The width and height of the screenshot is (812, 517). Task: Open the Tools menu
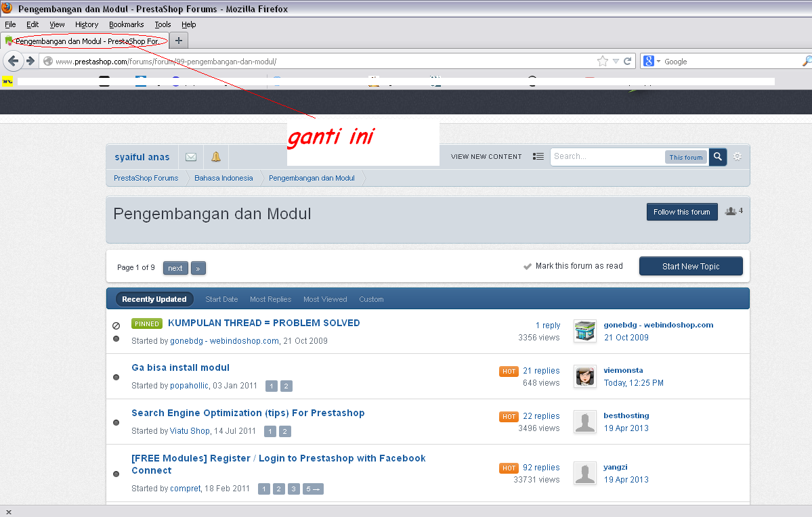point(163,24)
